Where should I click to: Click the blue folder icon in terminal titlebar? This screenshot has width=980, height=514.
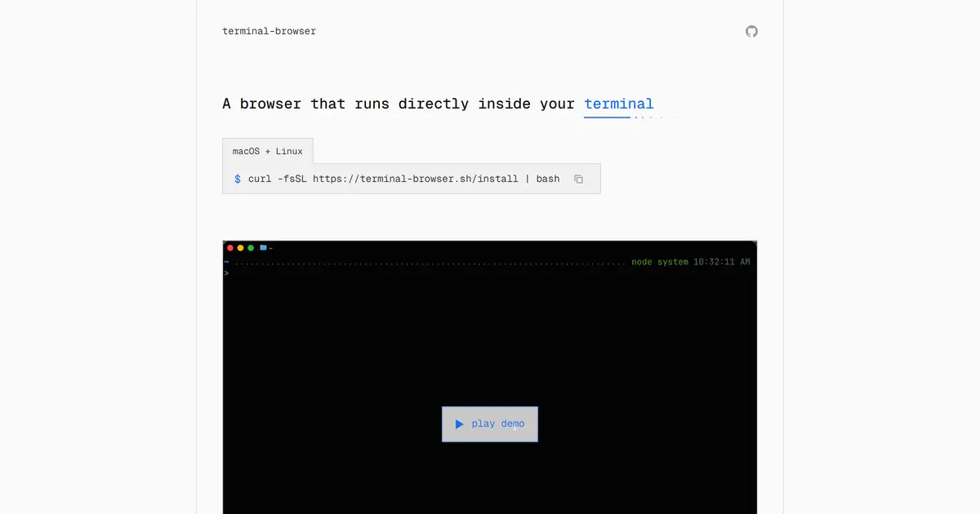[264, 247]
